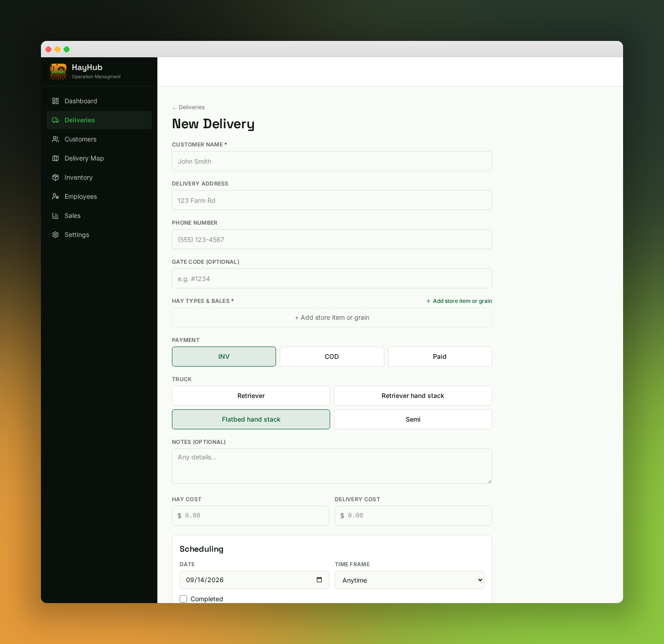Screen dimensions: 664x644
Task: Choose the Semi truck option
Action: [x=413, y=419]
